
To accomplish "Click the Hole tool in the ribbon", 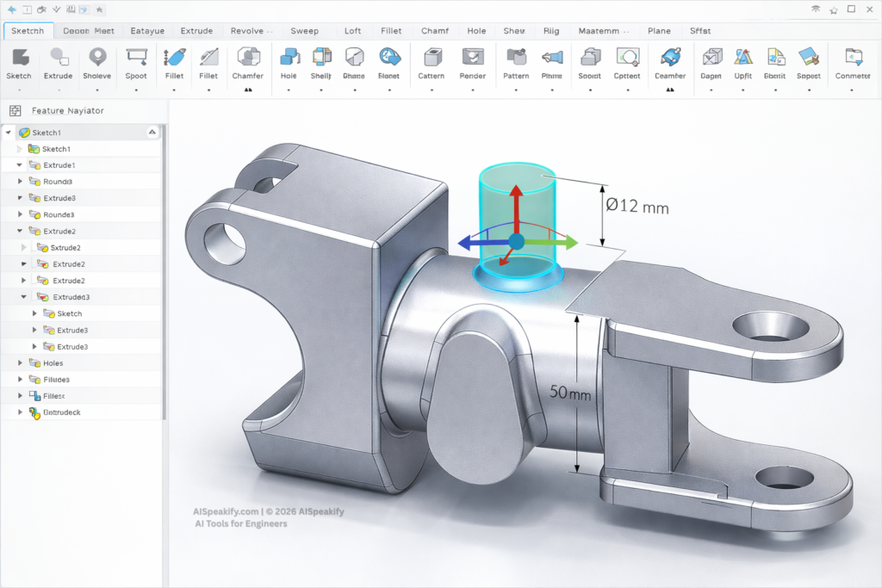I will (289, 58).
